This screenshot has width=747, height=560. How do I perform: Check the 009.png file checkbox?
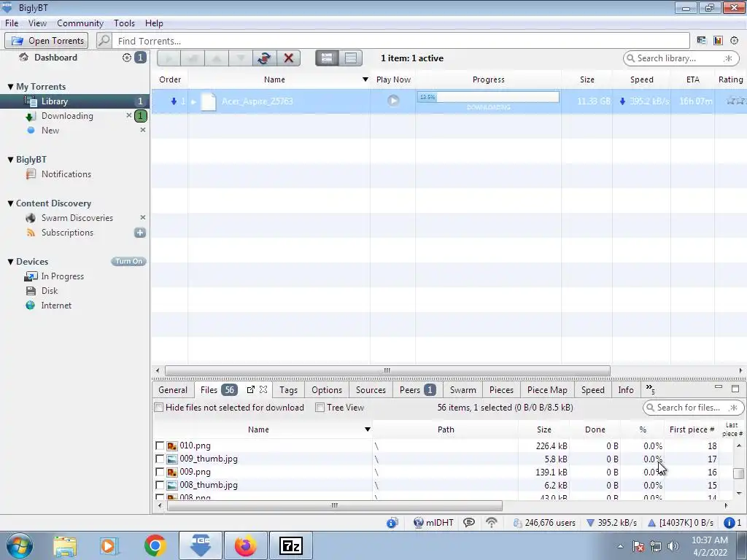160,472
